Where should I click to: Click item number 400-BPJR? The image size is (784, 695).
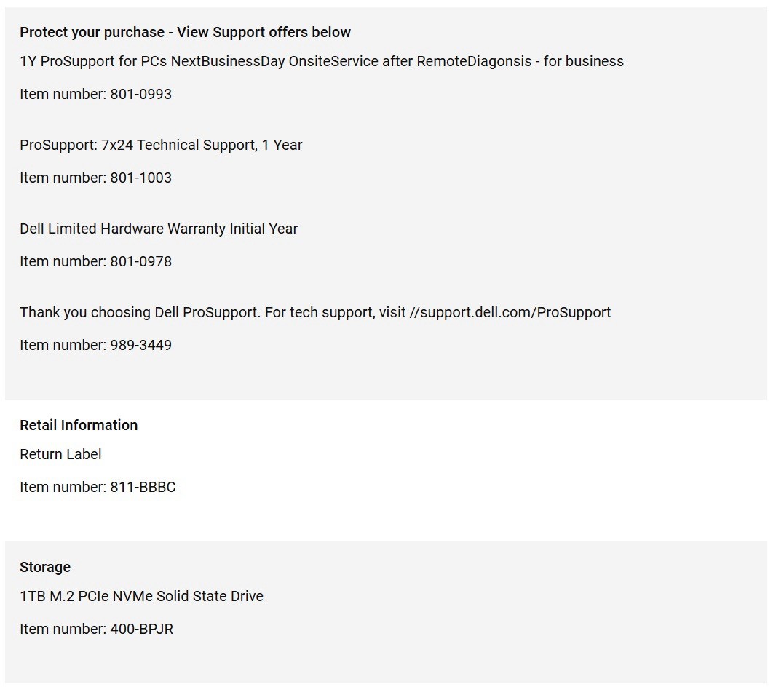[x=97, y=629]
